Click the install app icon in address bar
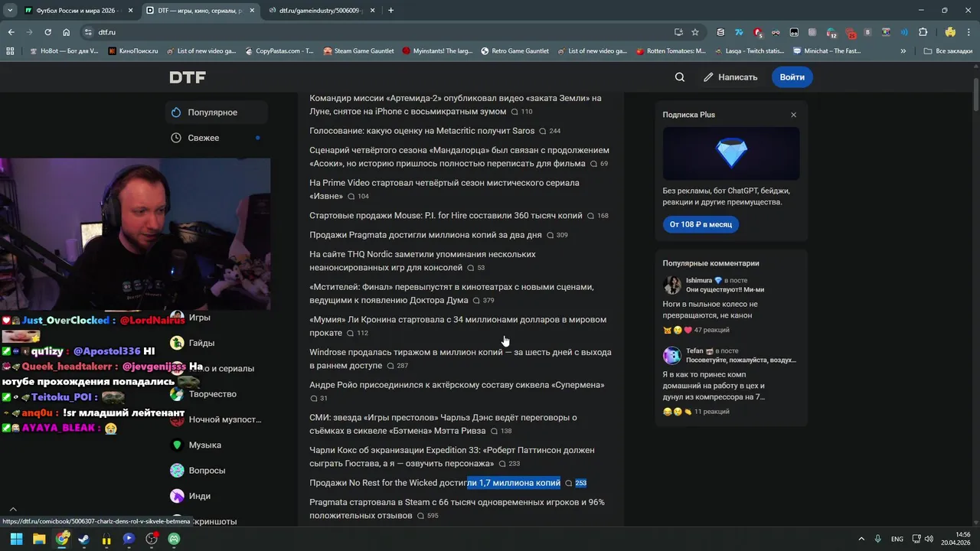Screen dimensions: 980x551 tap(678, 32)
